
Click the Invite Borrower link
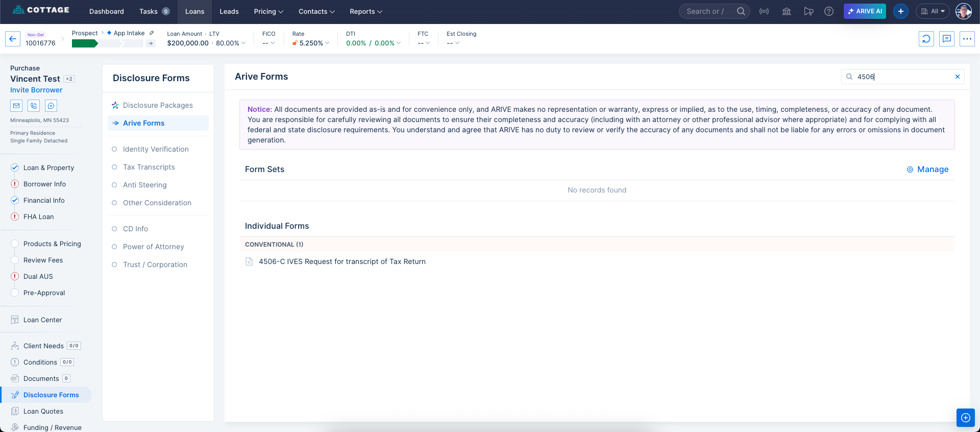tap(36, 90)
